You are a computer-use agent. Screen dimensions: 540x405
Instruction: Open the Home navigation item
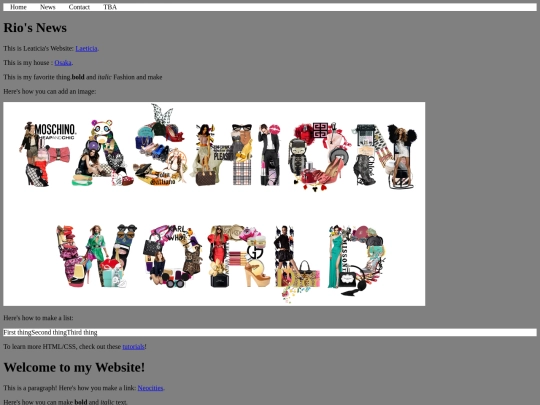[18, 7]
